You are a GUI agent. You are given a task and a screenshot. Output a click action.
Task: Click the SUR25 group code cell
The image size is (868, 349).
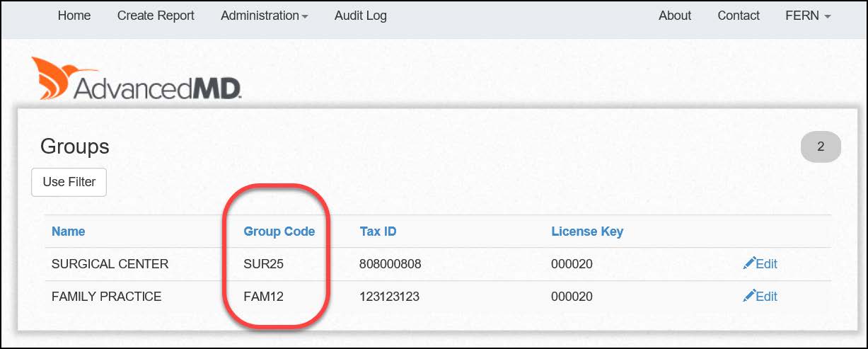coord(263,264)
